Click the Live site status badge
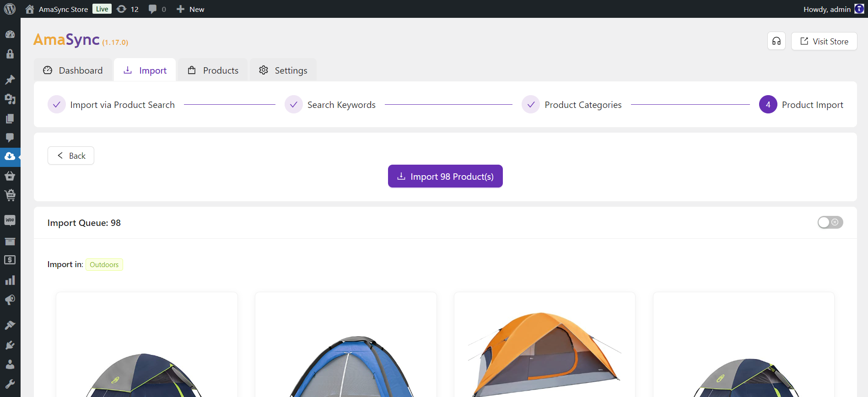The height and width of the screenshot is (397, 868). click(x=102, y=9)
